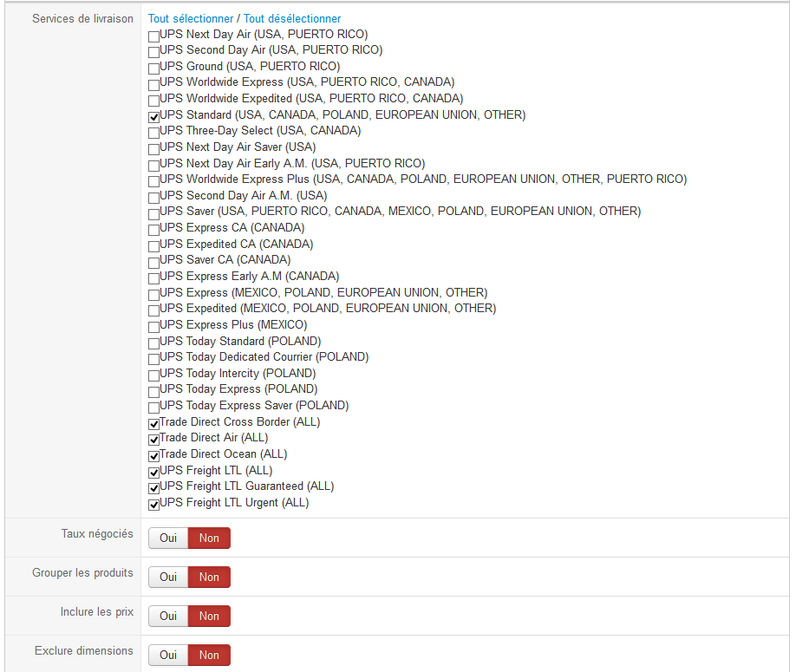
Task: Click the 'Tout sélectionner' link
Action: tap(191, 19)
